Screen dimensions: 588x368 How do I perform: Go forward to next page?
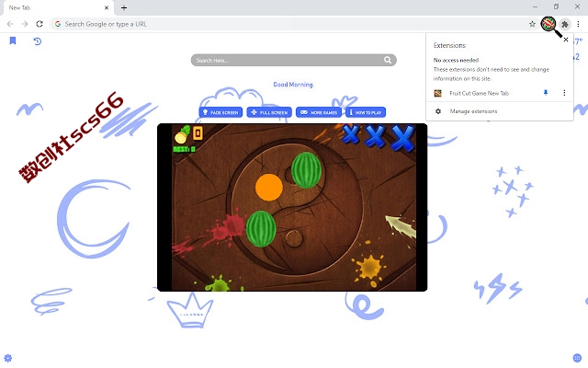coord(25,24)
